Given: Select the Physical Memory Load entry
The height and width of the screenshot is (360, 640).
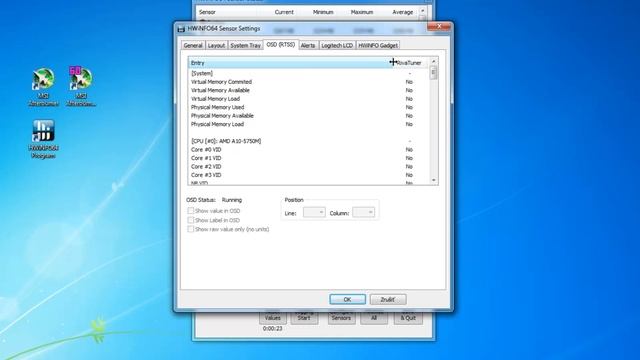Looking at the screenshot, I should pyautogui.click(x=309, y=124).
